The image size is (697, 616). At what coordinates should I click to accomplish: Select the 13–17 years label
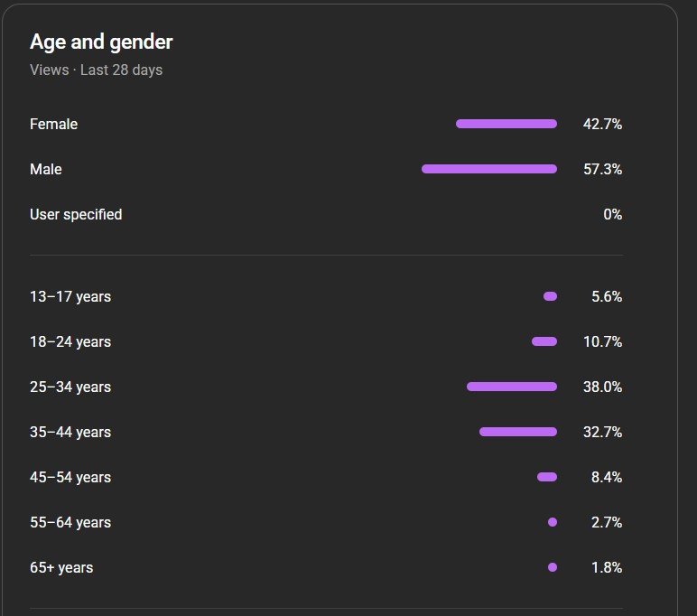click(70, 297)
